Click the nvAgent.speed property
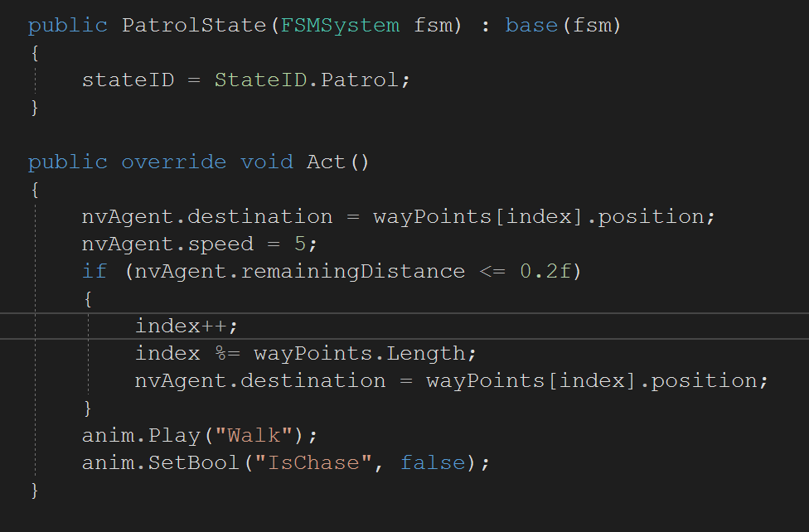 coord(167,244)
